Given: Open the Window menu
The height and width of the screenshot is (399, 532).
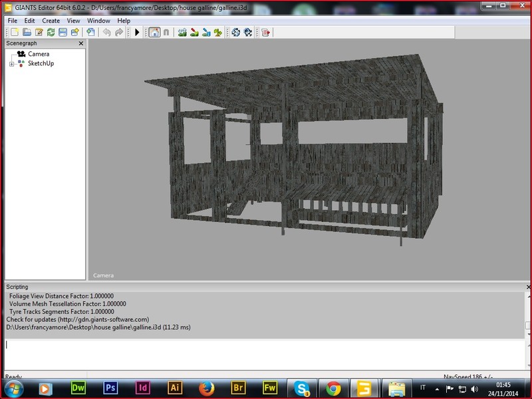Looking at the screenshot, I should click(x=98, y=21).
